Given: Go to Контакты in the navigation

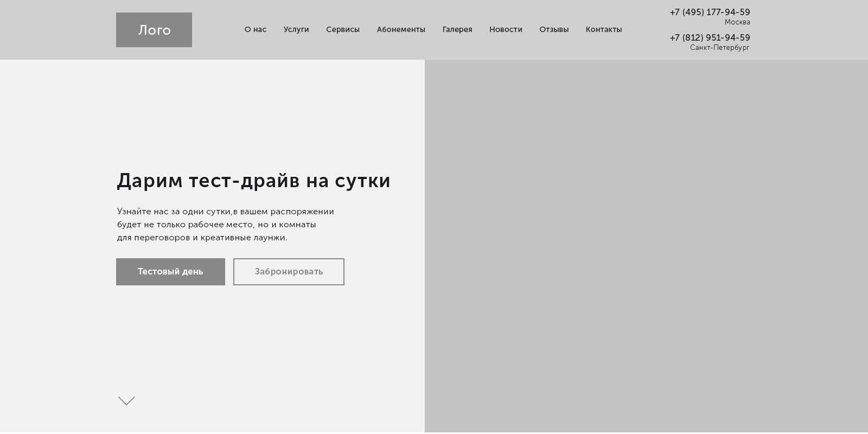Looking at the screenshot, I should pos(604,30).
